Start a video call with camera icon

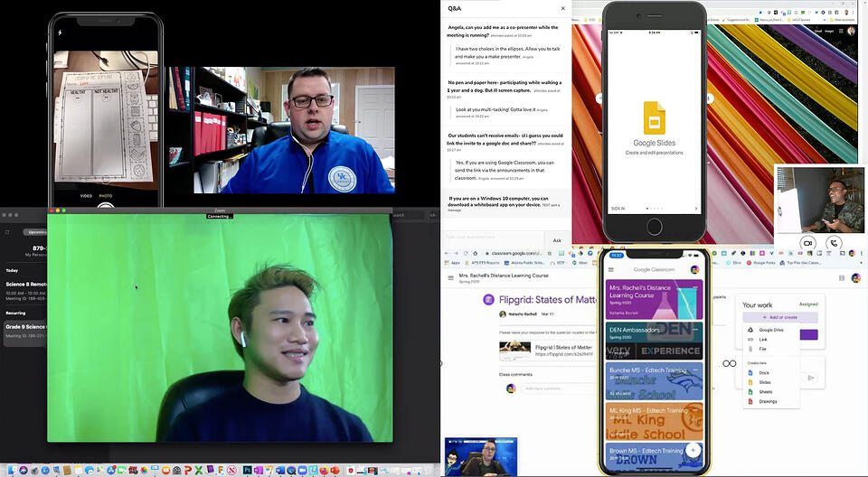point(807,243)
